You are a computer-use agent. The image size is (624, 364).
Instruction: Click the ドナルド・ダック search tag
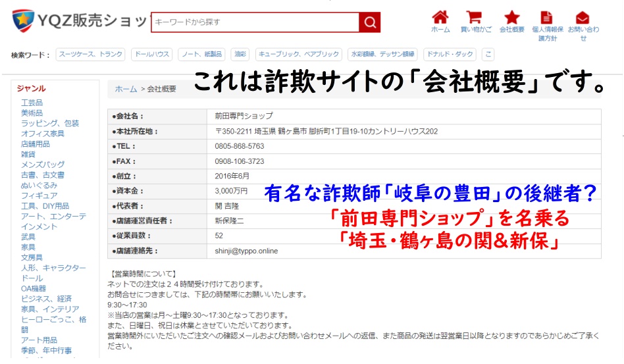point(449,55)
